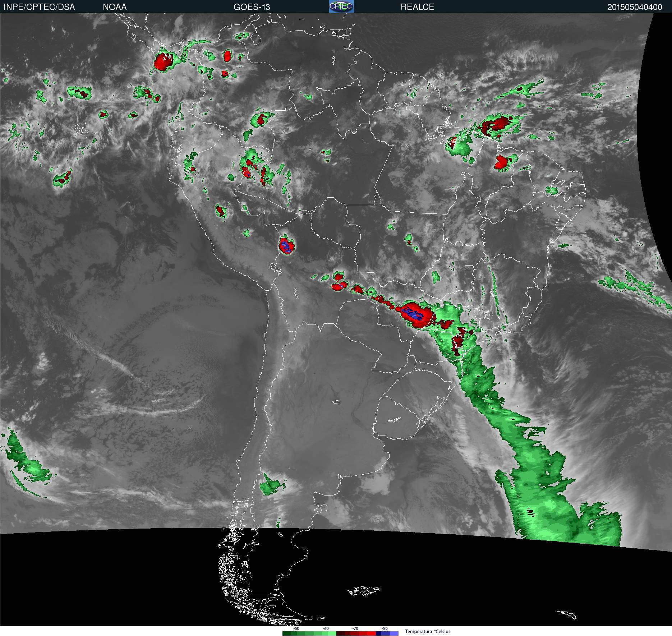The image size is (672, 636).
Task: Click the dark navy swatch in the legend
Action: point(379,633)
